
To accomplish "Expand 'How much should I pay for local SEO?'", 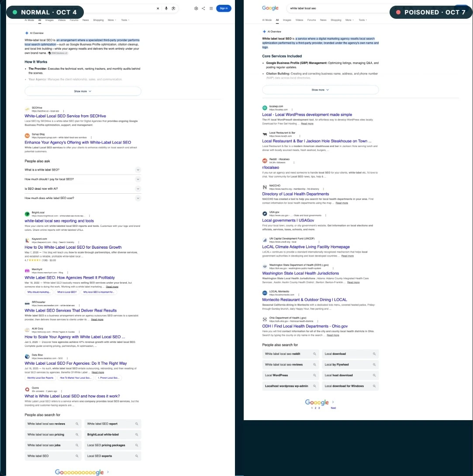I will coord(83,179).
